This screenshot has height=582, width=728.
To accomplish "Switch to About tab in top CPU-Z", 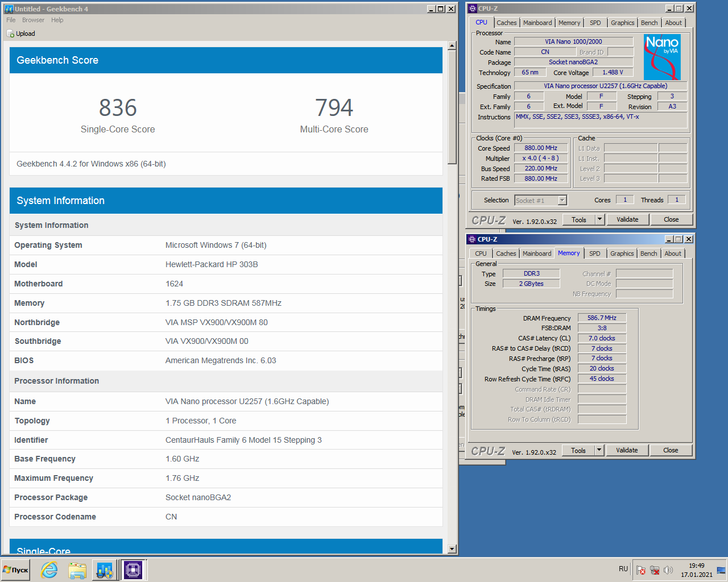I will coord(673,23).
